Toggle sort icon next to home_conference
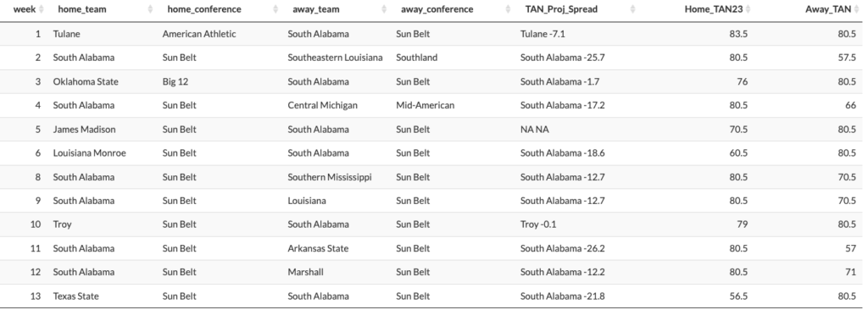Viewport: 868px width, 310px height. click(x=275, y=9)
